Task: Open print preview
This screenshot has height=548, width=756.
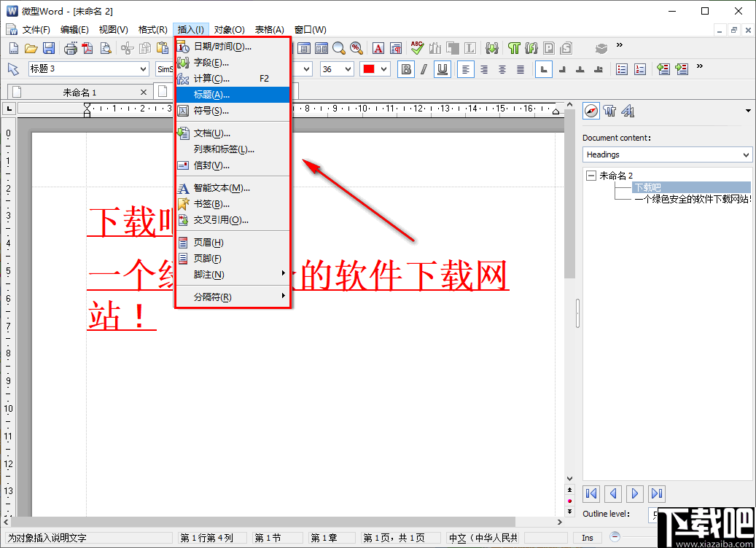Action: click(106, 47)
